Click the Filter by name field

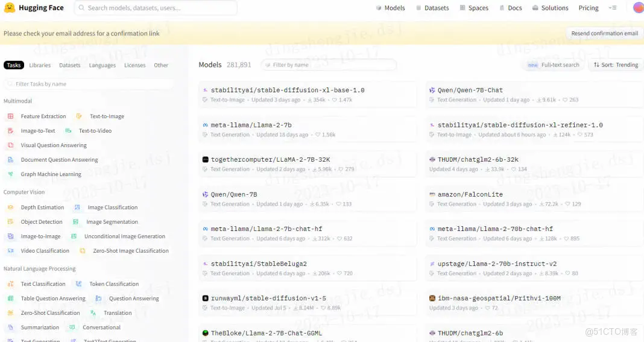pos(329,65)
